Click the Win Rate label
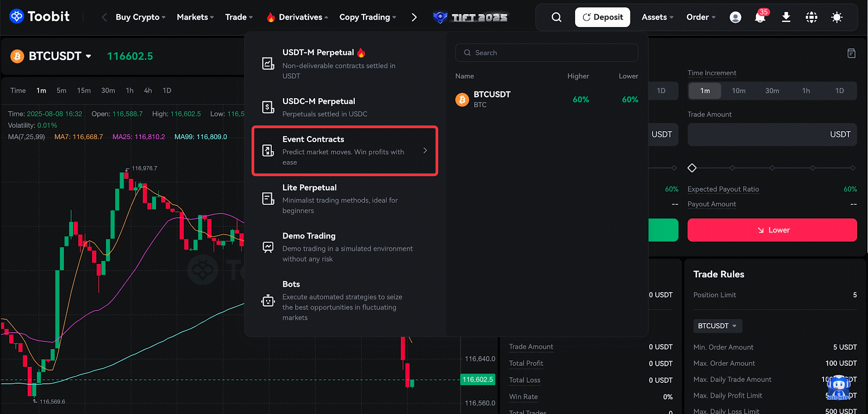This screenshot has height=414, width=868. [524, 397]
